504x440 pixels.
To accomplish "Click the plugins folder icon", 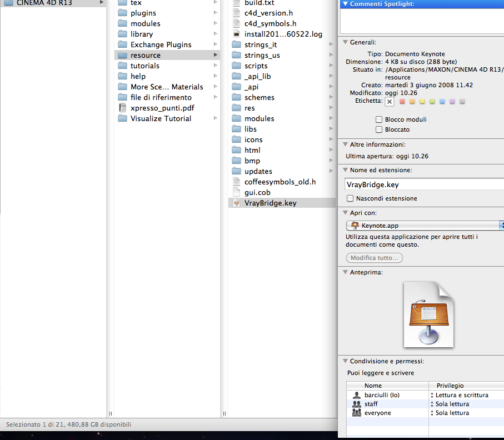I will [x=122, y=13].
